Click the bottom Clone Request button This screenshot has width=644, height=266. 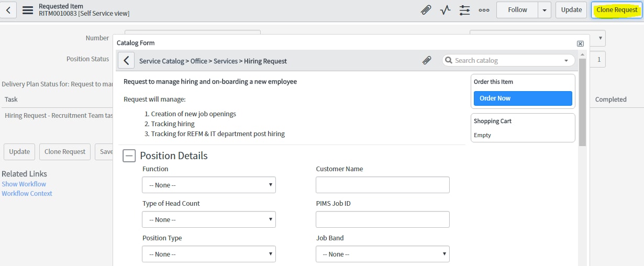click(65, 152)
